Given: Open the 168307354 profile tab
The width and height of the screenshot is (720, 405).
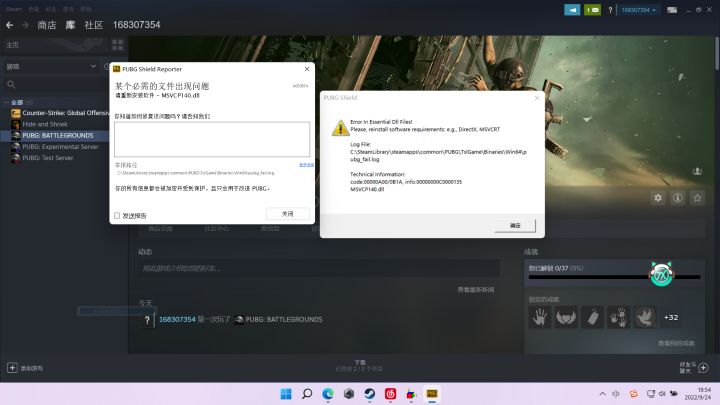Looking at the screenshot, I should point(136,25).
